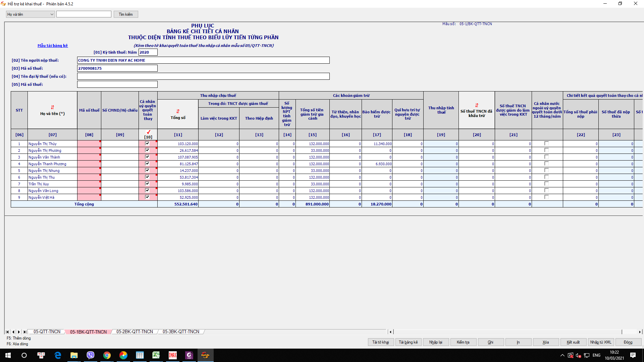Toggle authorization checkbox for Trần Thị Xuy

[147, 184]
